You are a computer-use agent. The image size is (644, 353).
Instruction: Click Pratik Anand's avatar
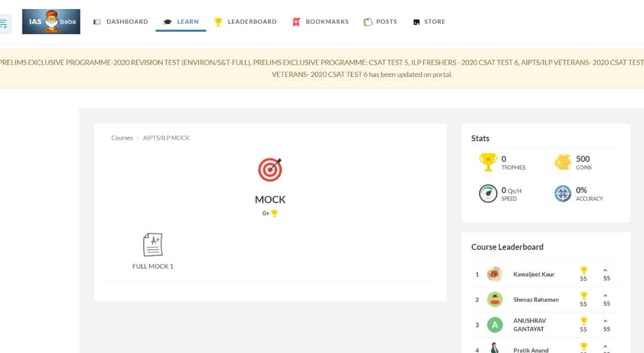[495, 348]
